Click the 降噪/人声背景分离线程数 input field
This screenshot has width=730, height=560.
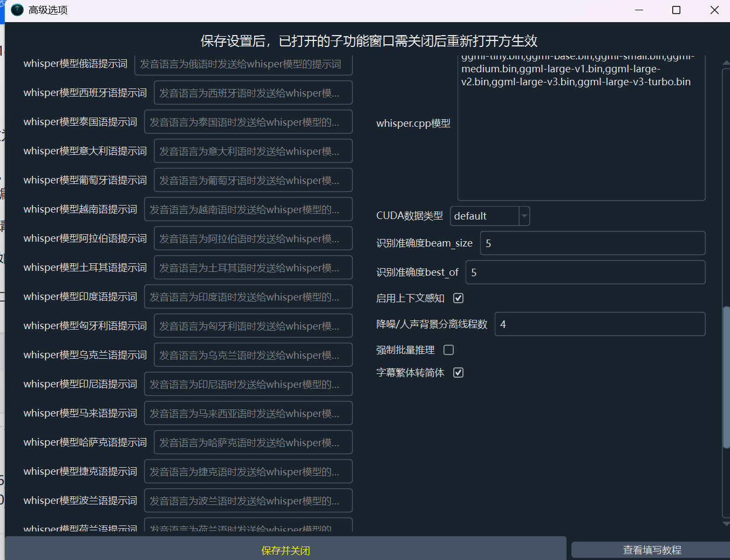tap(599, 324)
